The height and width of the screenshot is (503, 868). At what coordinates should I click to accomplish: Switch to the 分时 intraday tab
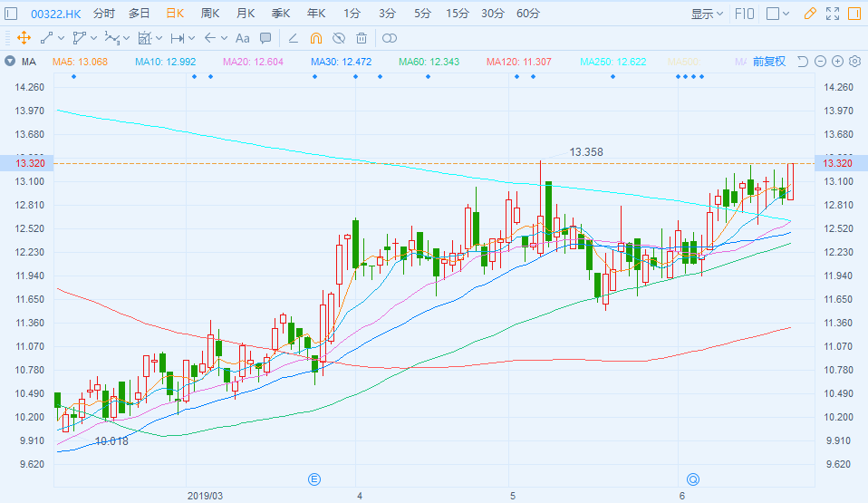tap(104, 14)
